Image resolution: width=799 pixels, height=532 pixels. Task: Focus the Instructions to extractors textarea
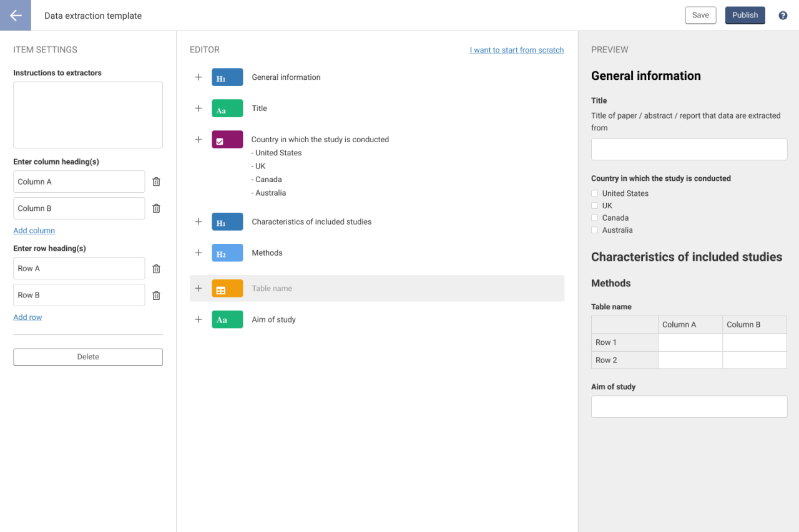(x=88, y=115)
